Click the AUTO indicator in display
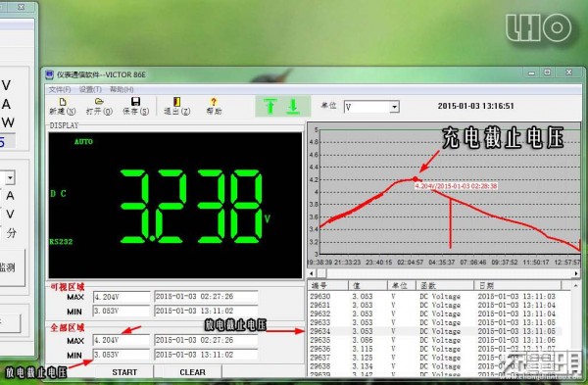The image size is (588, 385). click(83, 142)
